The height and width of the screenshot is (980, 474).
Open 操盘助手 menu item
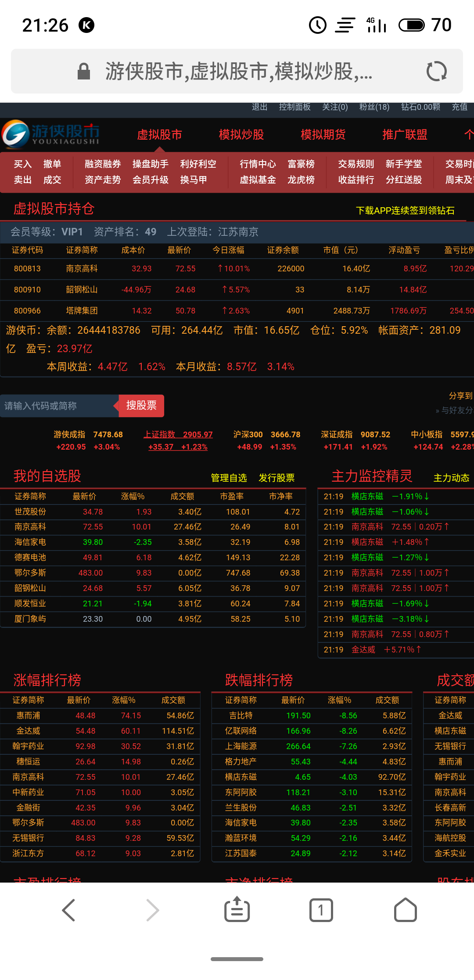click(151, 164)
